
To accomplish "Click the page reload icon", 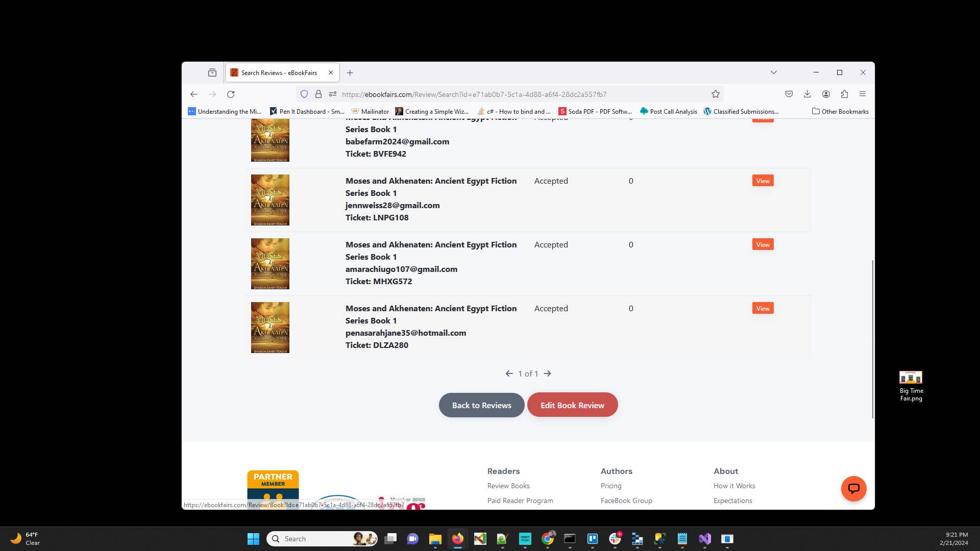I will coord(231,94).
